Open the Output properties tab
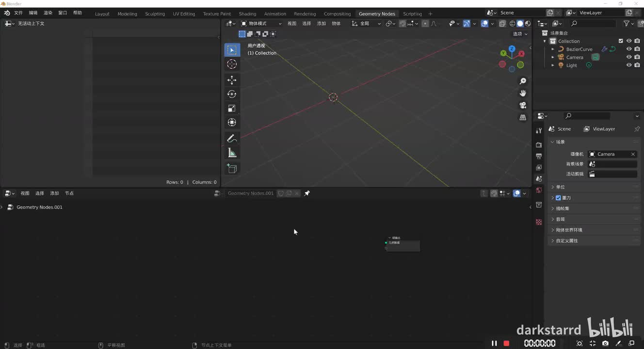 pyautogui.click(x=539, y=156)
